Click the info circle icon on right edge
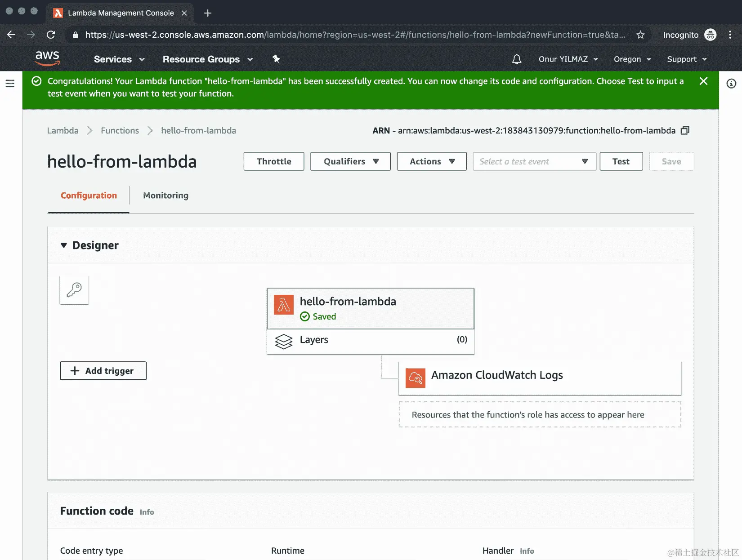The image size is (742, 560). 731,84
